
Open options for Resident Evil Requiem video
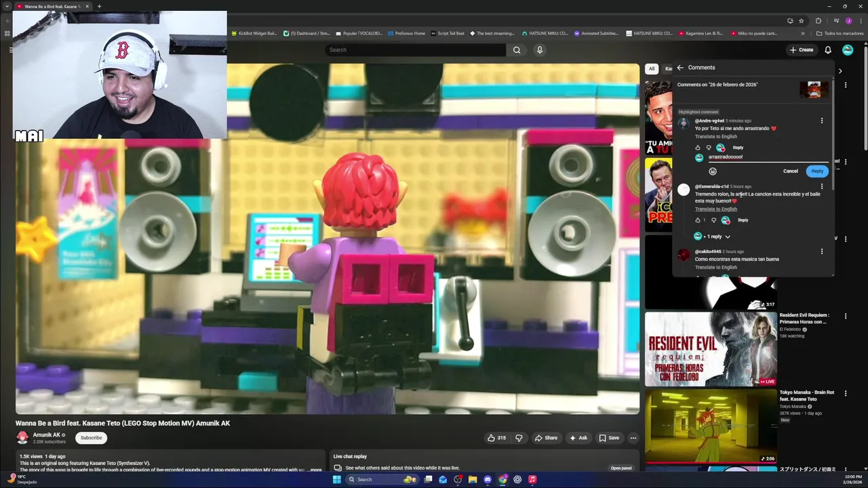[846, 316]
